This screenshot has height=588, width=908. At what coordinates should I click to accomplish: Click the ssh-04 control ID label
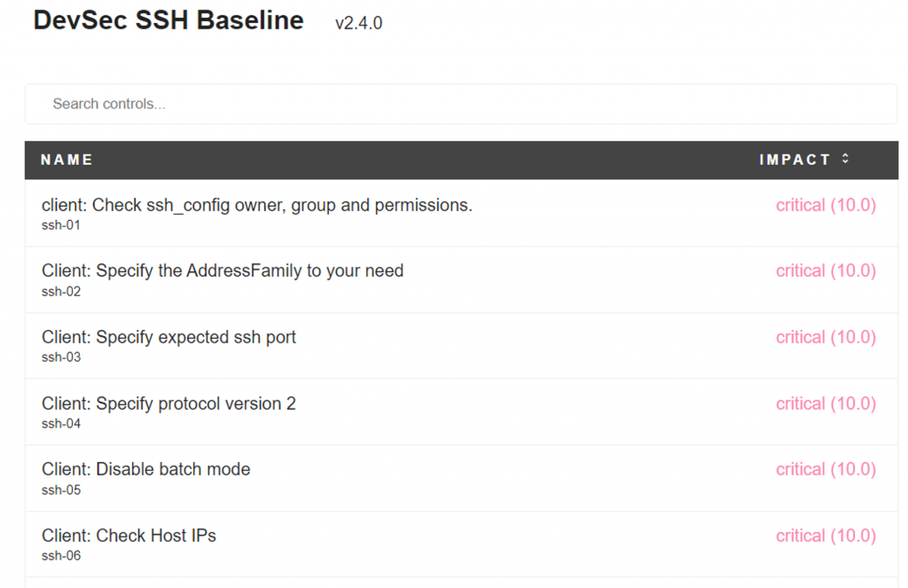61,424
